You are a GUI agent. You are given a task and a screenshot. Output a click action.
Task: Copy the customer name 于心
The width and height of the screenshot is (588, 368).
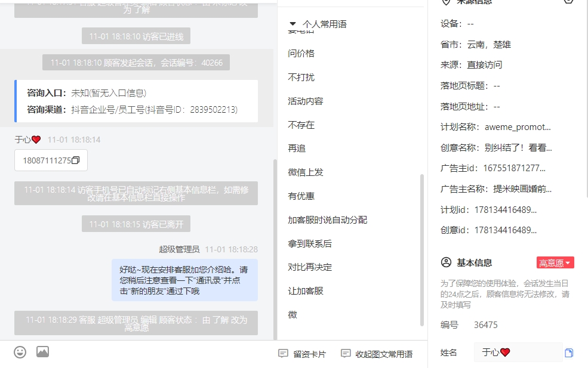pos(568,352)
